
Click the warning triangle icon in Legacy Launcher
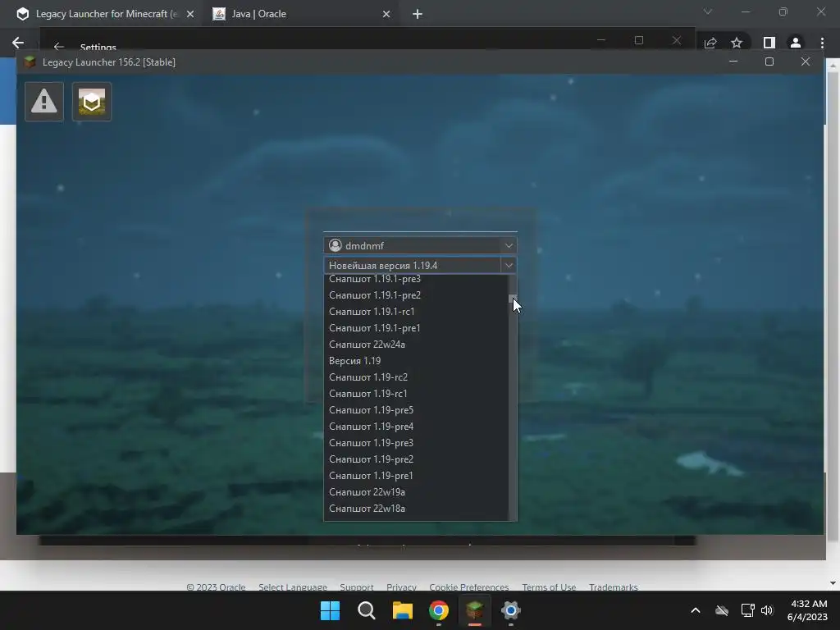[x=44, y=101]
